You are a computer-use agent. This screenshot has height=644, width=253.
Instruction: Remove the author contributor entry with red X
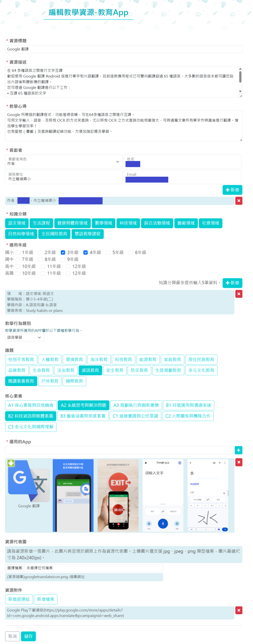tap(239, 201)
